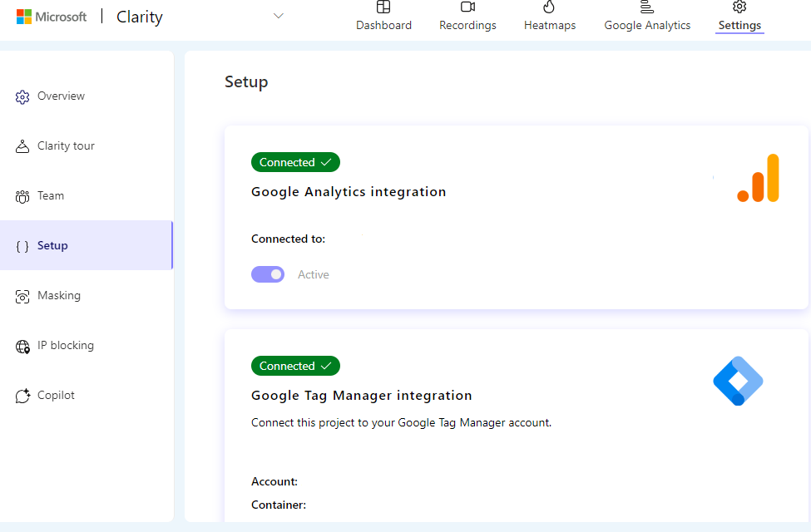
Task: Click the Google Analytics bar chart logo
Action: pyautogui.click(x=758, y=178)
